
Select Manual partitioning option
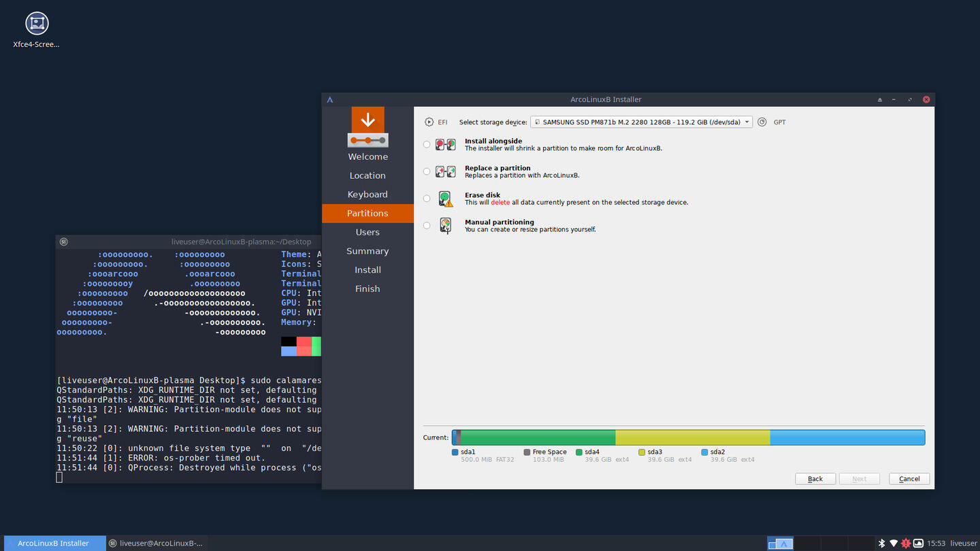[x=427, y=225]
